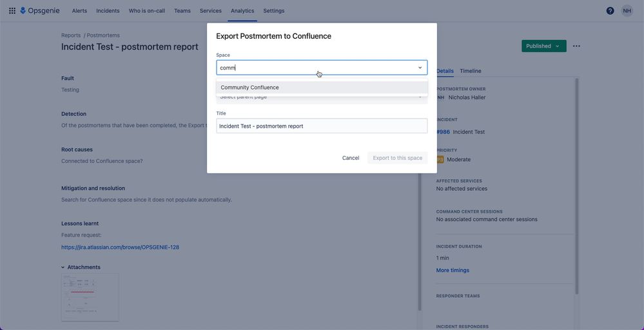Click the 1 min duration value
This screenshot has height=330, width=644.
[443, 258]
